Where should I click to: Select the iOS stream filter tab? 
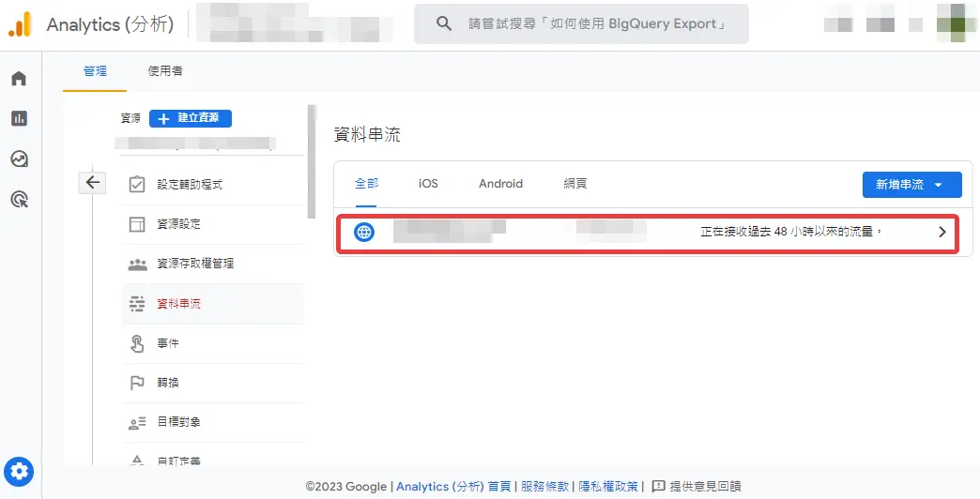click(428, 184)
